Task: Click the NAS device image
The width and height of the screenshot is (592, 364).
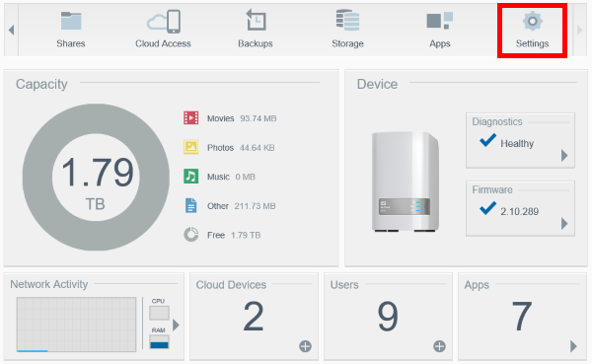Action: tap(406, 182)
